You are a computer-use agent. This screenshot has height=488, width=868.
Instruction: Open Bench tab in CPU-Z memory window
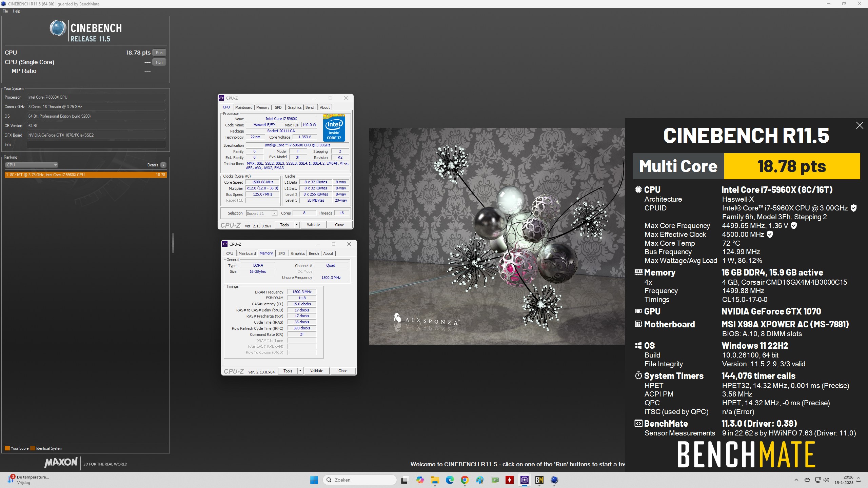pyautogui.click(x=314, y=253)
